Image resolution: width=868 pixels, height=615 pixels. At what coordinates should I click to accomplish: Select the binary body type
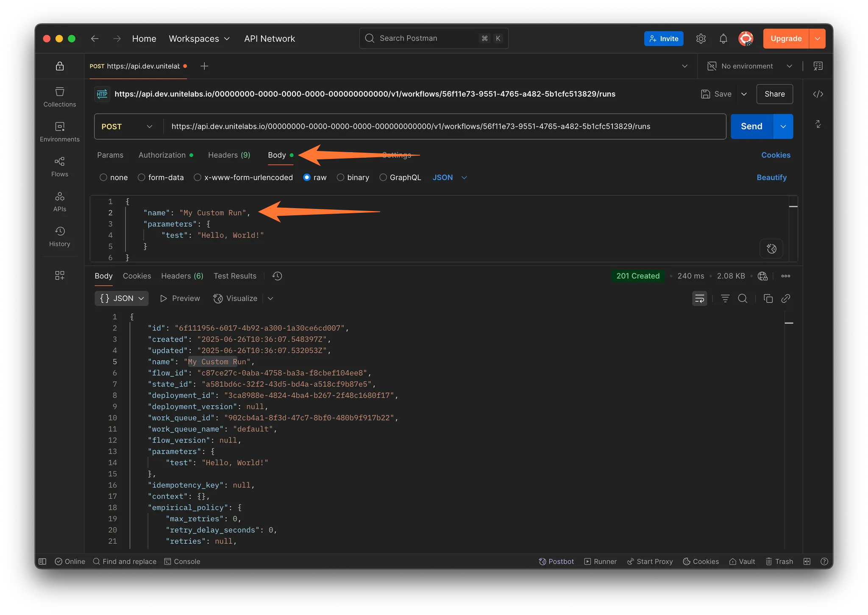(353, 178)
